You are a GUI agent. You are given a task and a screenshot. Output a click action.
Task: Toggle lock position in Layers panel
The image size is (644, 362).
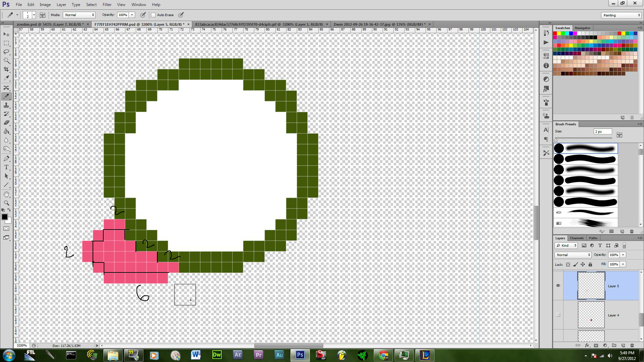click(x=583, y=264)
